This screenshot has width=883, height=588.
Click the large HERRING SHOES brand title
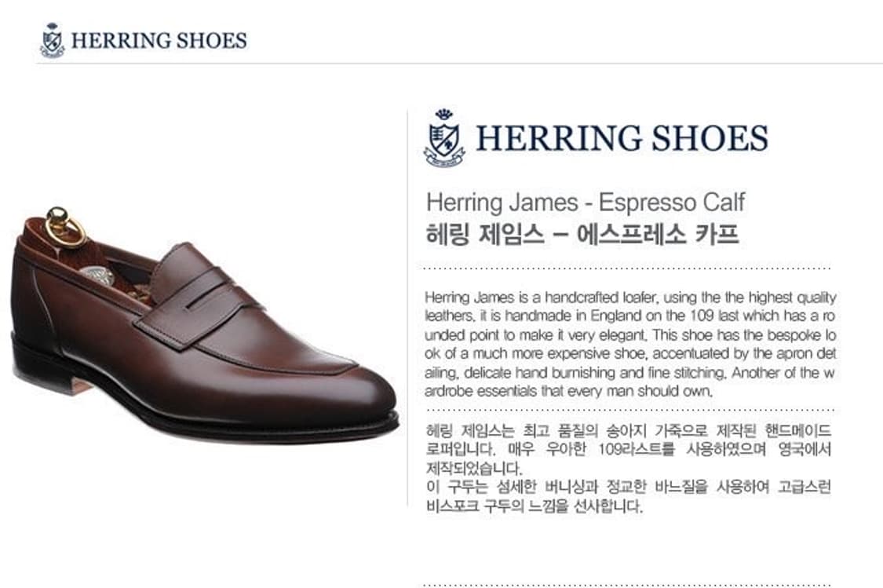pos(622,138)
